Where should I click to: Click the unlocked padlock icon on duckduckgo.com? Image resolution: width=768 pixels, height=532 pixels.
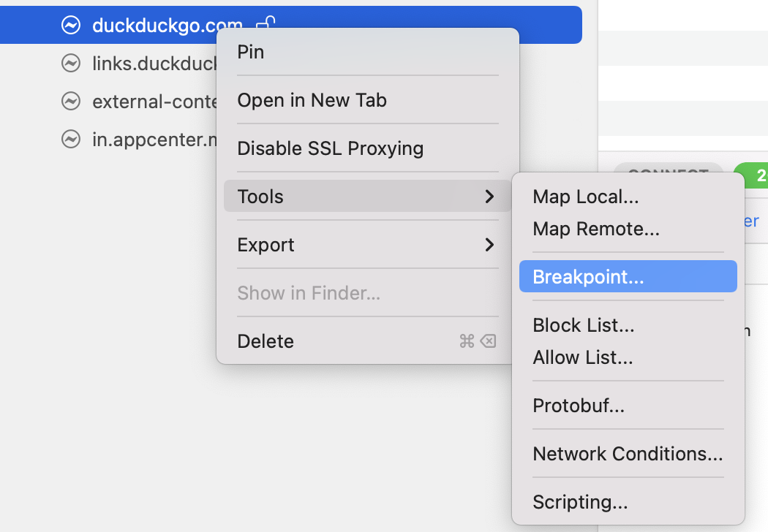pyautogui.click(x=266, y=23)
